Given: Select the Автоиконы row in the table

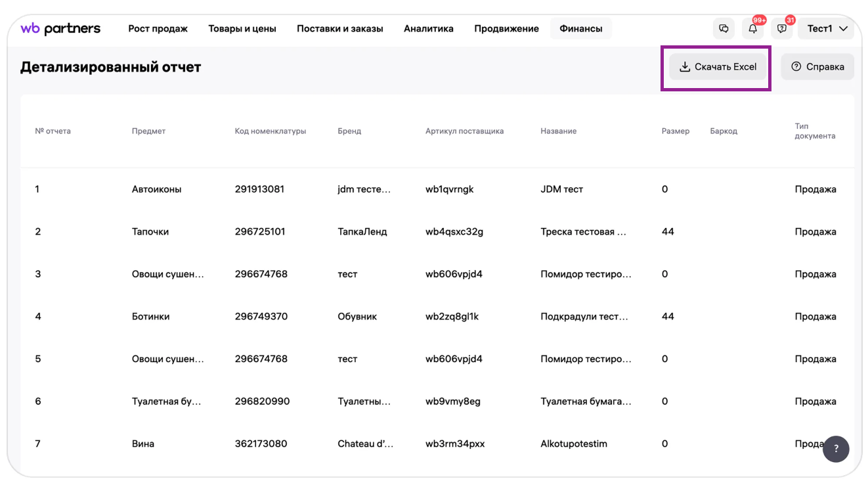Looking at the screenshot, I should tap(156, 189).
